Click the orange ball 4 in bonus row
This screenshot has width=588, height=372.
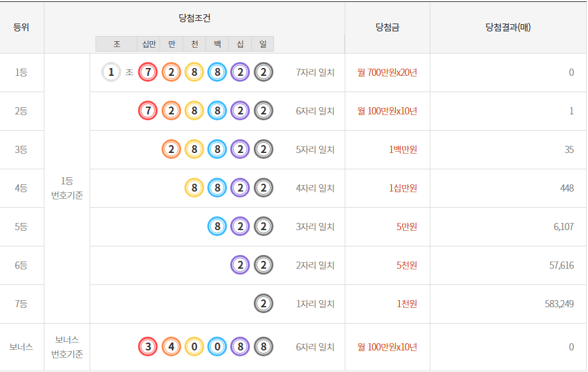coord(171,347)
